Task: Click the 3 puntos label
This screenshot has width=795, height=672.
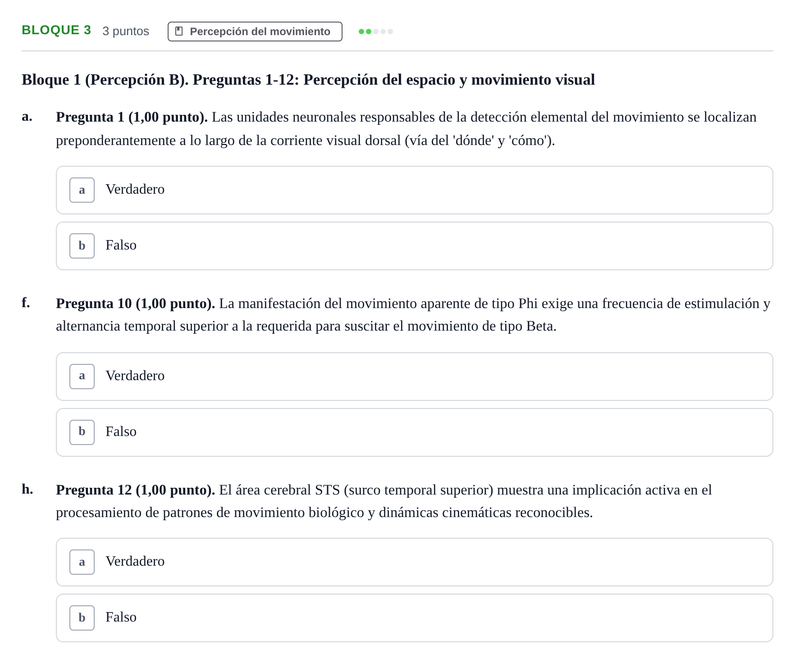Action: pos(126,31)
